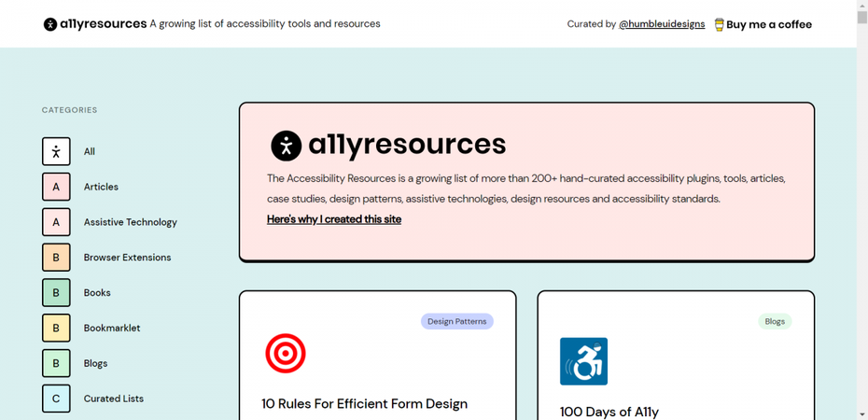The image size is (868, 420).
Task: Click the Articles category letter icon
Action: [x=56, y=187]
